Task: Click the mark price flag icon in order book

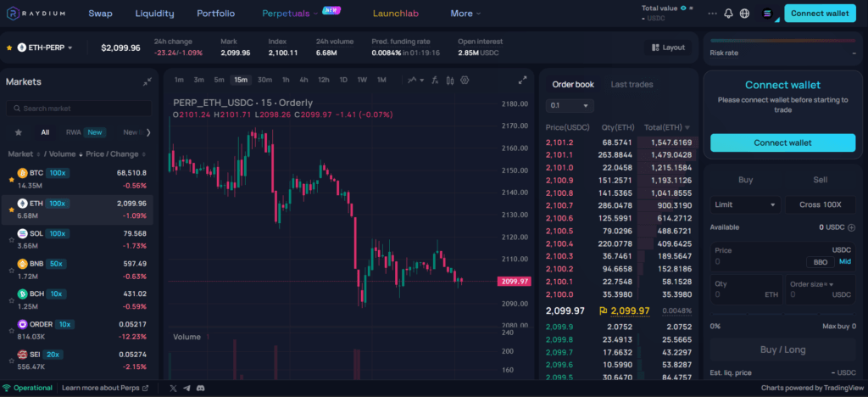Action: (604, 311)
